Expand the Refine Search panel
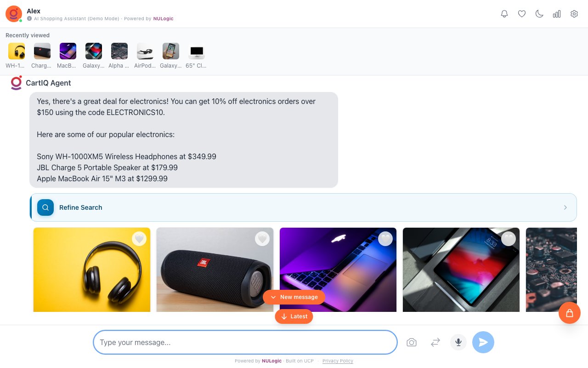 pyautogui.click(x=303, y=207)
